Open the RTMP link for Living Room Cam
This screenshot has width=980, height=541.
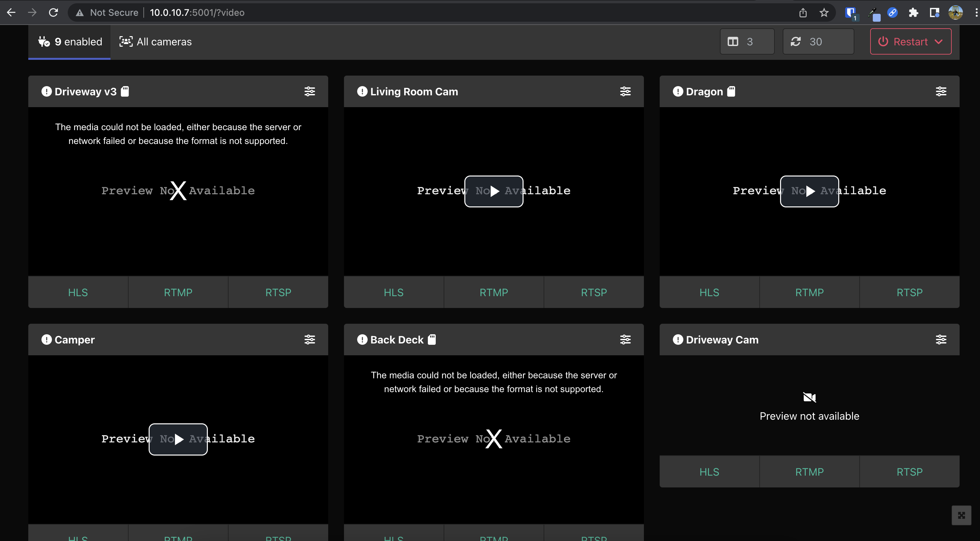click(494, 292)
